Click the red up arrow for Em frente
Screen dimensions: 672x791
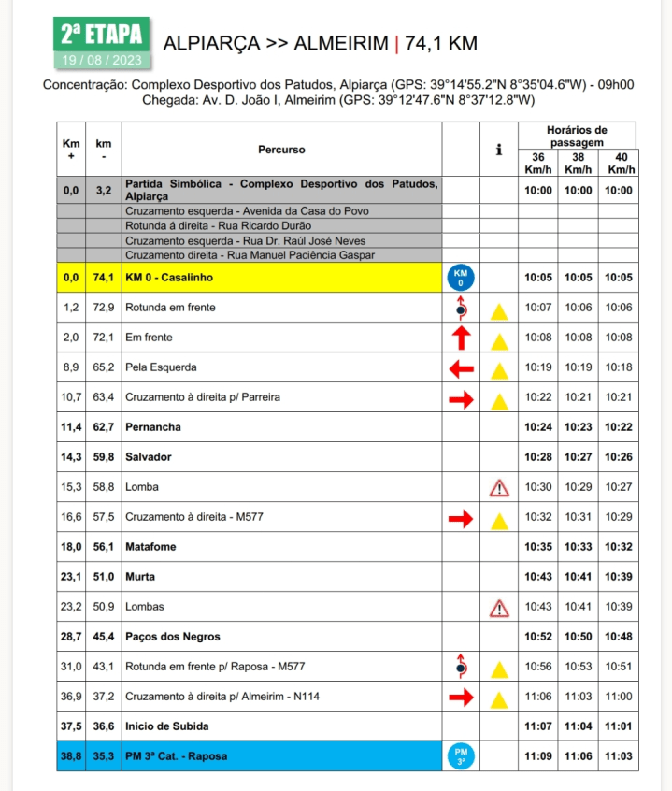[x=460, y=338]
